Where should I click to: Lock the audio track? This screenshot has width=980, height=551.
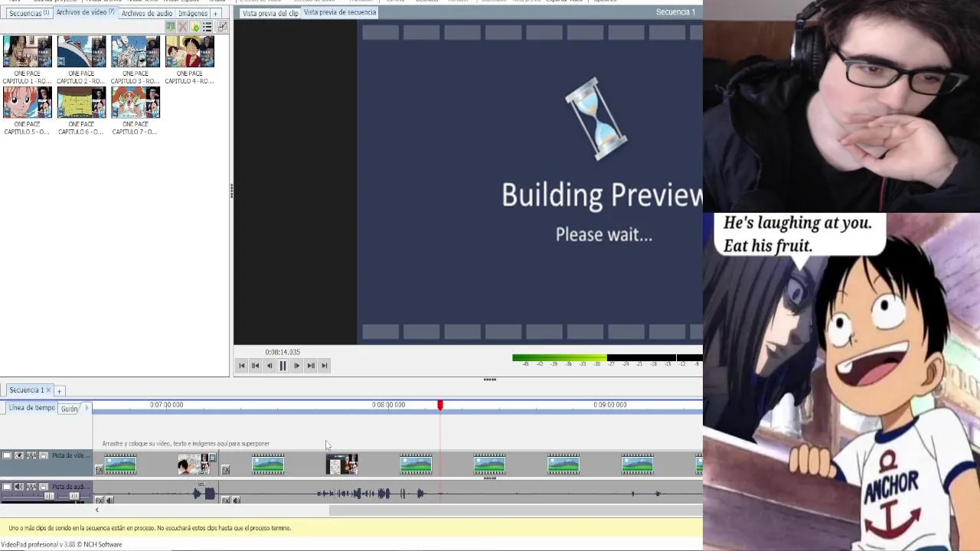point(44,487)
